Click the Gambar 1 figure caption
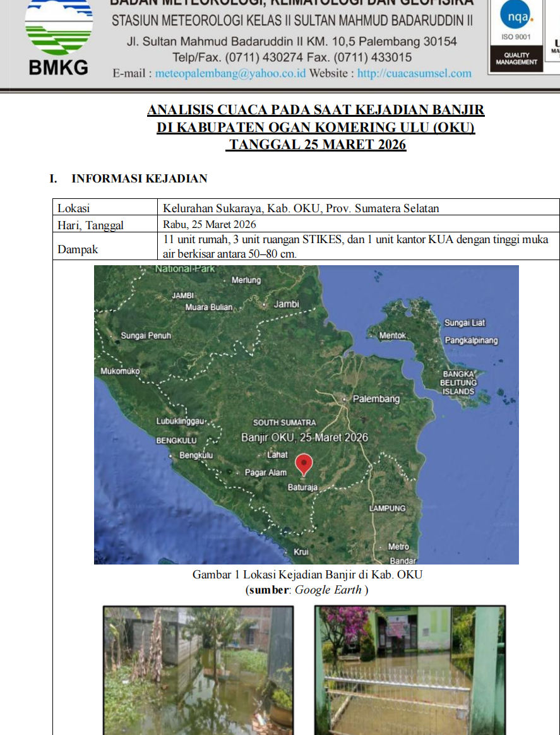 pyautogui.click(x=307, y=575)
